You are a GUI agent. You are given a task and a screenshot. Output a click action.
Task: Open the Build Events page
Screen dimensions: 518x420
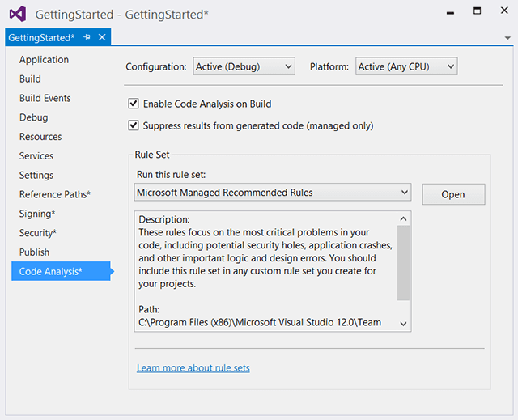45,98
